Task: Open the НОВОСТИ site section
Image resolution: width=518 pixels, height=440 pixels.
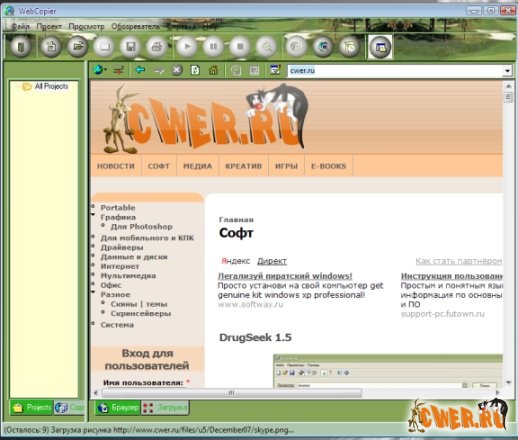Action: (x=116, y=166)
